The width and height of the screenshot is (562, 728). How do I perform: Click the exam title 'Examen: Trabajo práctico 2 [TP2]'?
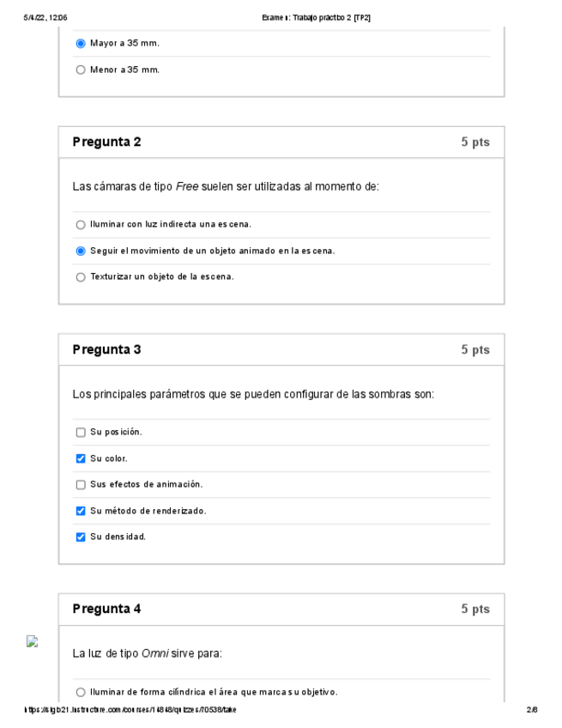tap(316, 17)
